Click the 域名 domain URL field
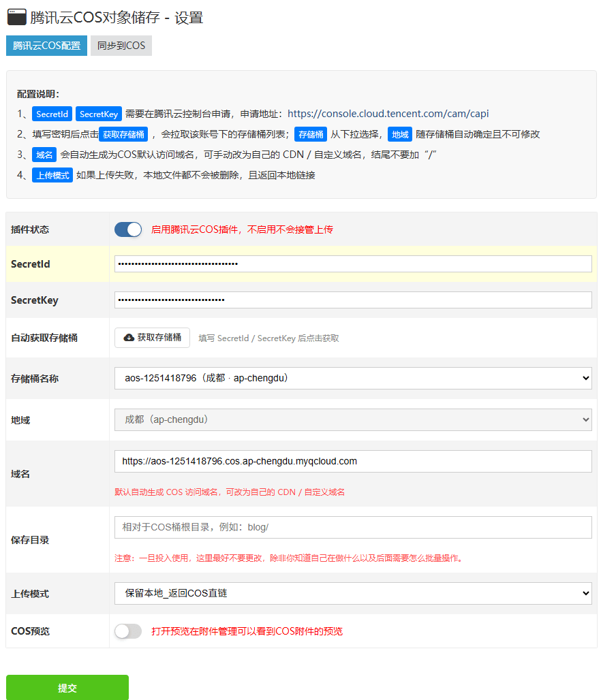The height and width of the screenshot is (700, 601). 353,461
